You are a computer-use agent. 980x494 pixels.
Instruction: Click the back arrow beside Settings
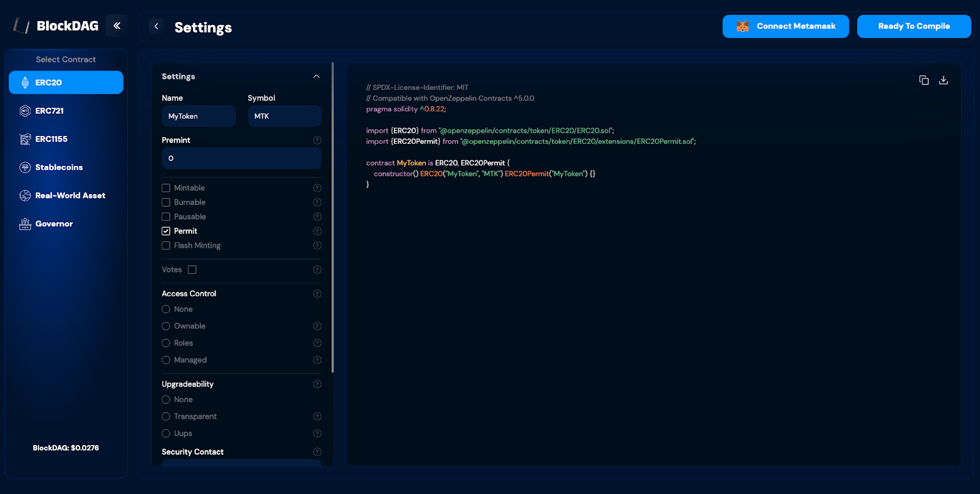click(x=156, y=26)
